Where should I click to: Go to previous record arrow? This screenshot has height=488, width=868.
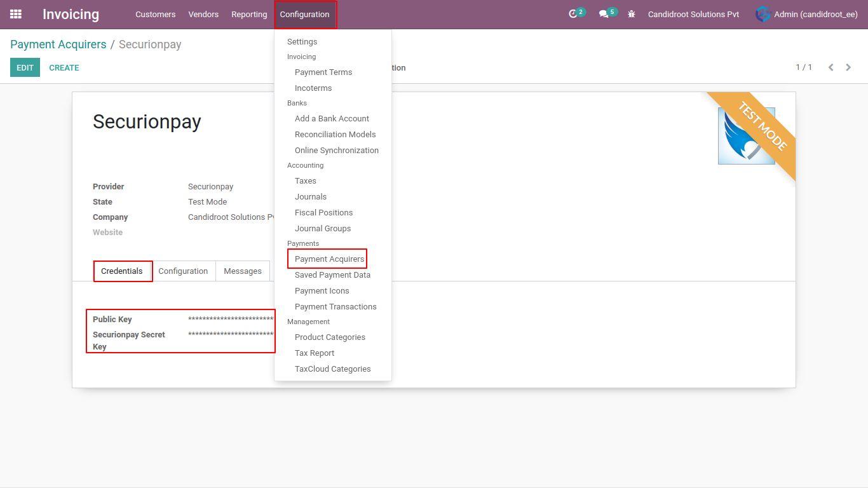click(x=831, y=67)
